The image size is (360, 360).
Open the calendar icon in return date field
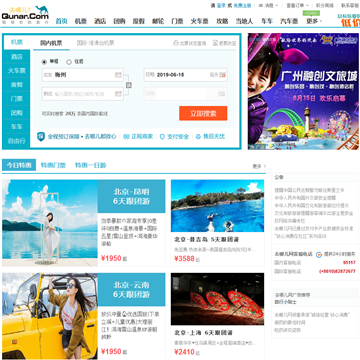[x=222, y=94]
